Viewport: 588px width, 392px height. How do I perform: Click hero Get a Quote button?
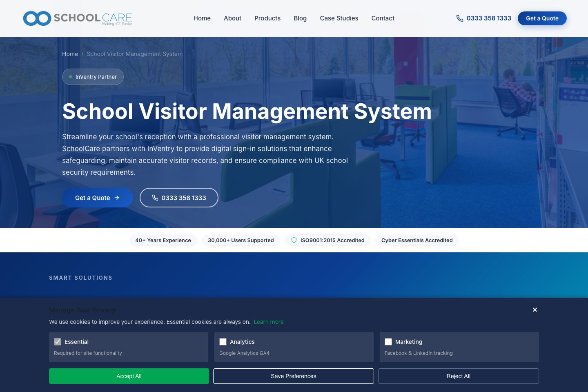[x=98, y=198]
